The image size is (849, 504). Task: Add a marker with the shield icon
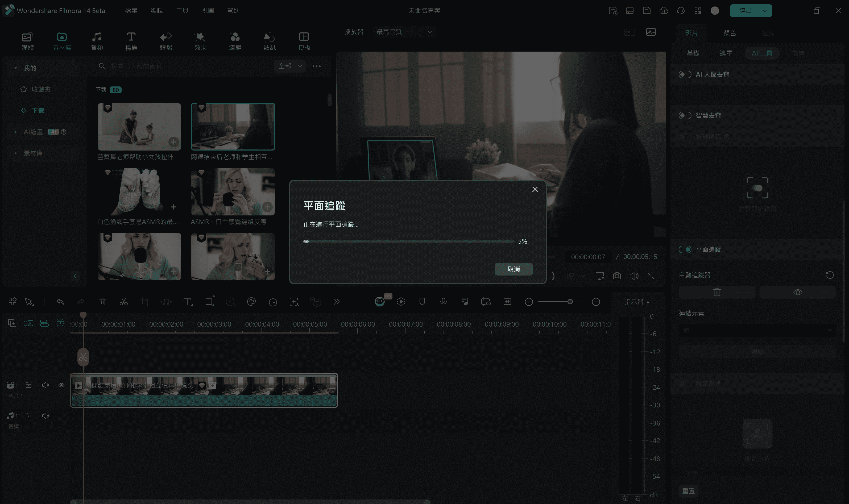[422, 302]
